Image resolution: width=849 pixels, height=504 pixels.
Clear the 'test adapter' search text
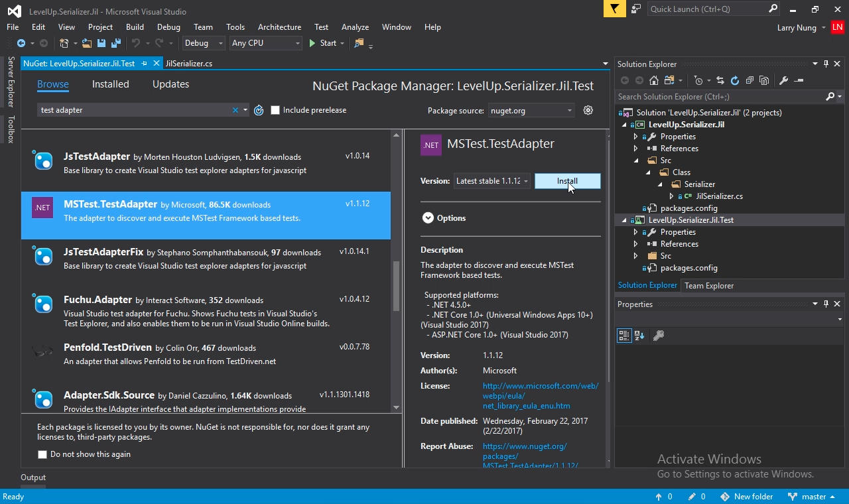click(x=235, y=110)
